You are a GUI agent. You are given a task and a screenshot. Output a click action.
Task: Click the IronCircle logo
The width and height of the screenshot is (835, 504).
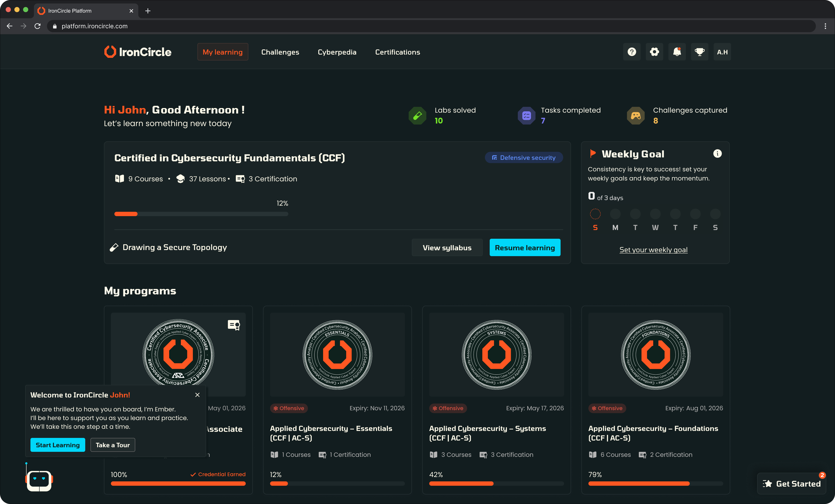(x=138, y=52)
